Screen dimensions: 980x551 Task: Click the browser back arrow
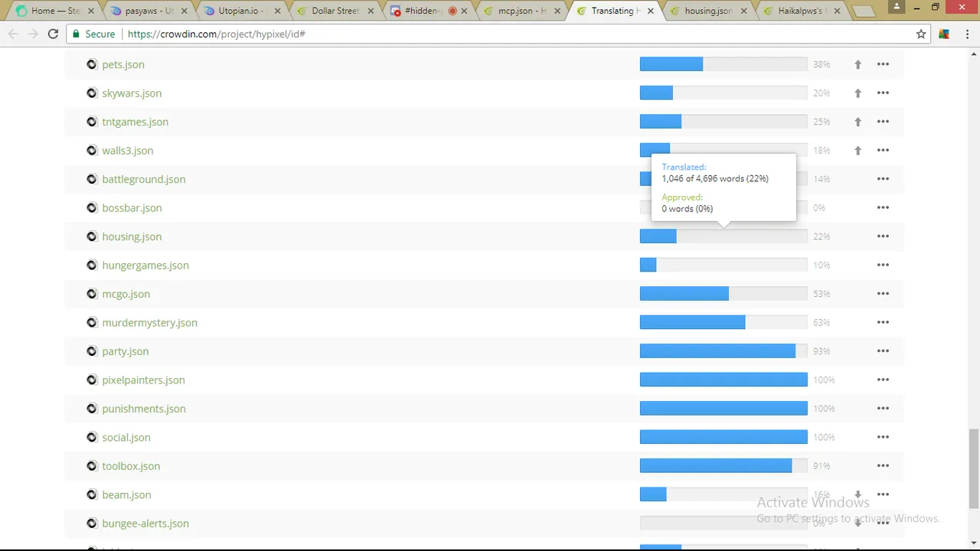[x=13, y=34]
